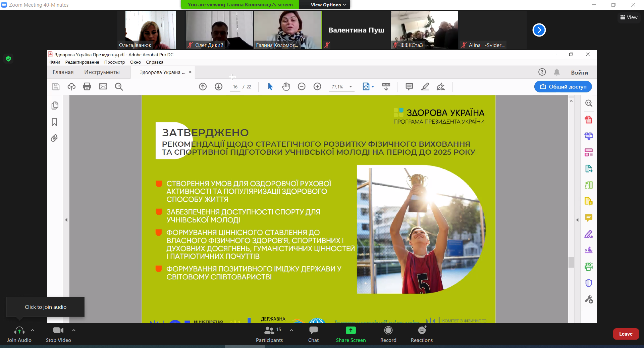Show next video thumbnails with arrow

pyautogui.click(x=539, y=30)
